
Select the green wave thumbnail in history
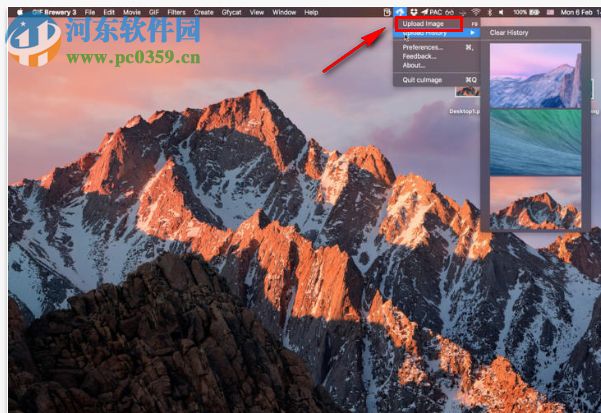[535, 143]
